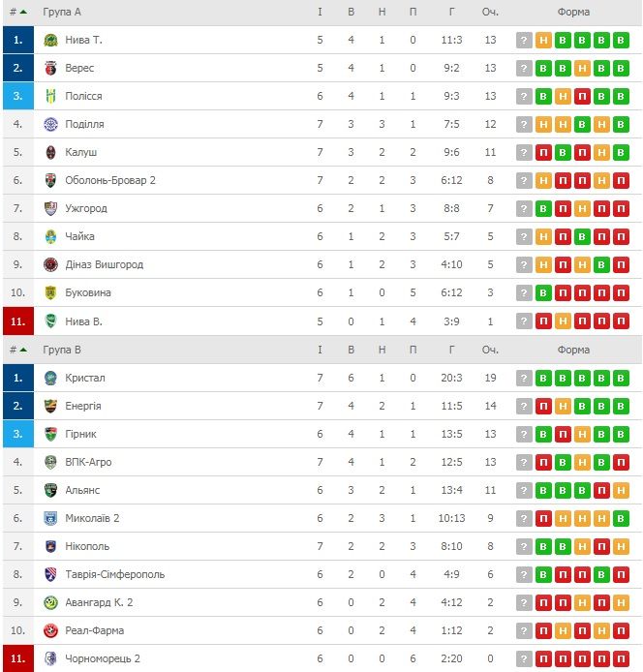
Task: Click the Форма column header in Група А
Action: 573,12
